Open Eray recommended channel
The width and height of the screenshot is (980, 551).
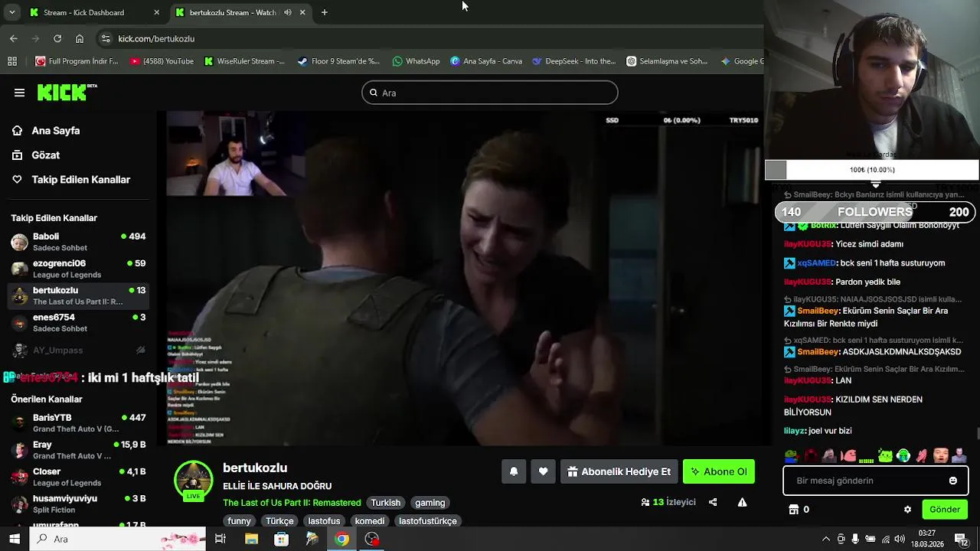pyautogui.click(x=78, y=450)
